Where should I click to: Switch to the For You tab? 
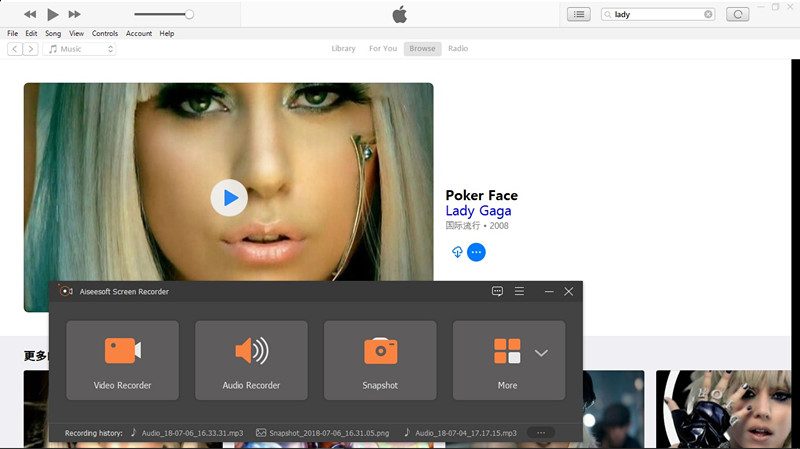tap(383, 48)
